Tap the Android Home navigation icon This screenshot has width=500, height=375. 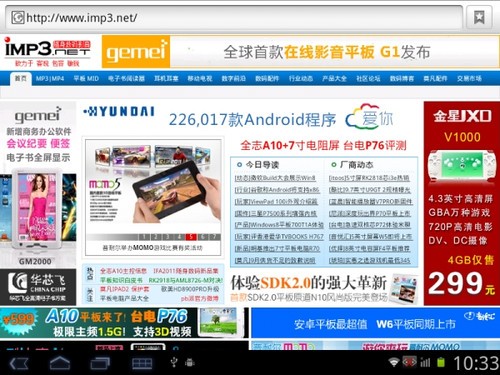(x=60, y=363)
